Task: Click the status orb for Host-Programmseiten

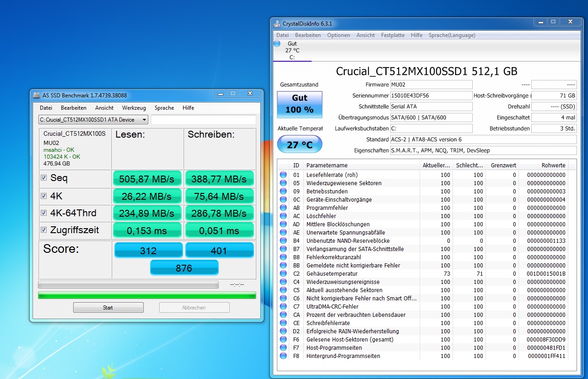Action: coord(283,347)
